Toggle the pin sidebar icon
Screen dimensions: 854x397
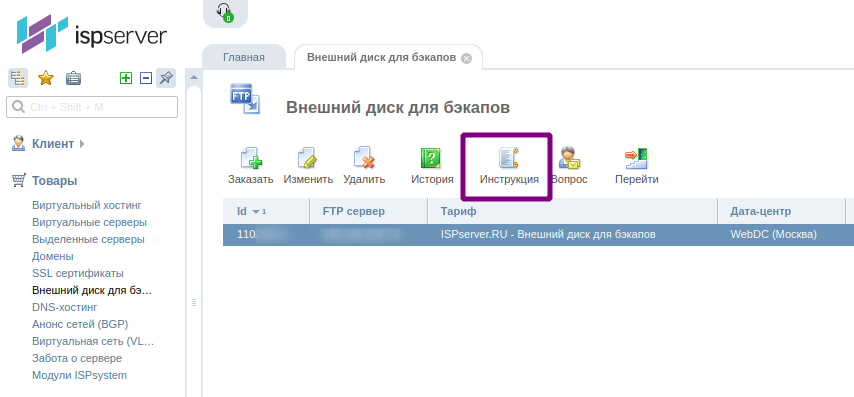point(166,78)
